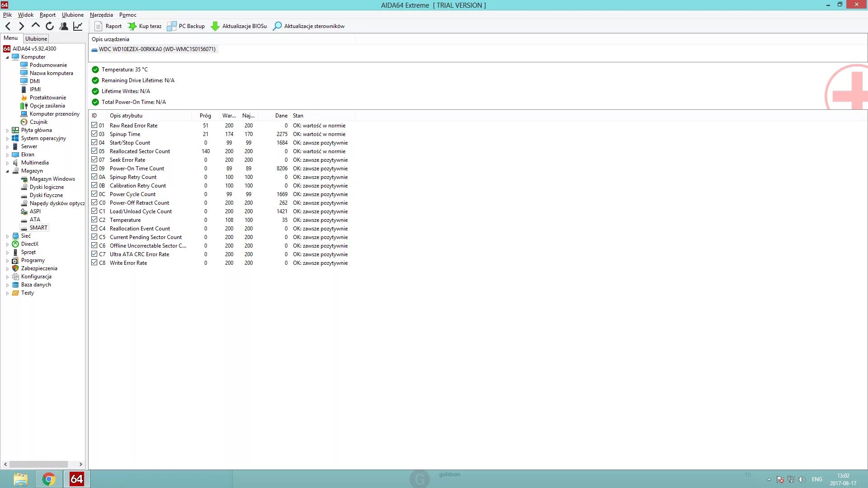Toggle the Power-On Time Count checkbox
The image size is (868, 488).
point(94,168)
